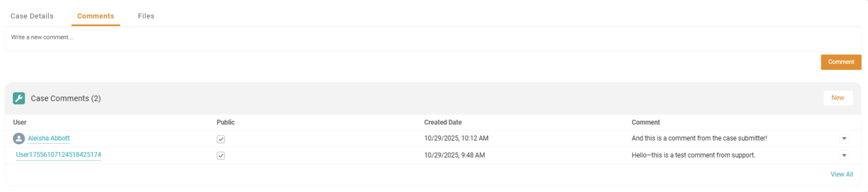This screenshot has width=868, height=192.
Task: Click Aleisha Abbott's avatar icon
Action: [19, 139]
